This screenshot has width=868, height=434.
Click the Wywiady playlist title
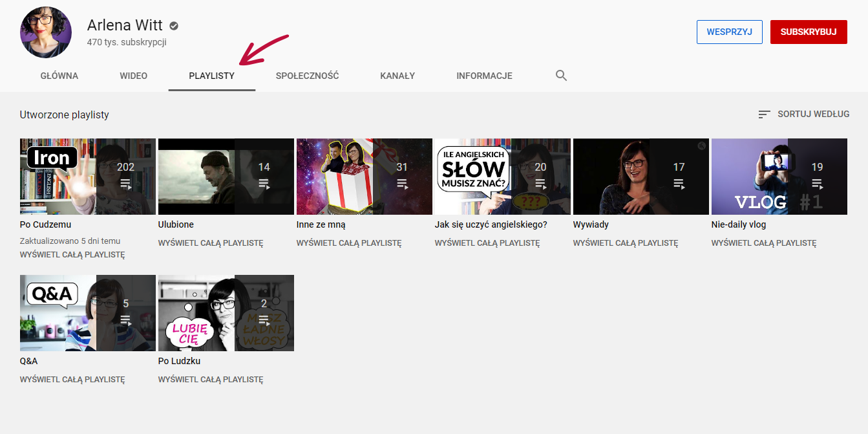coord(591,224)
